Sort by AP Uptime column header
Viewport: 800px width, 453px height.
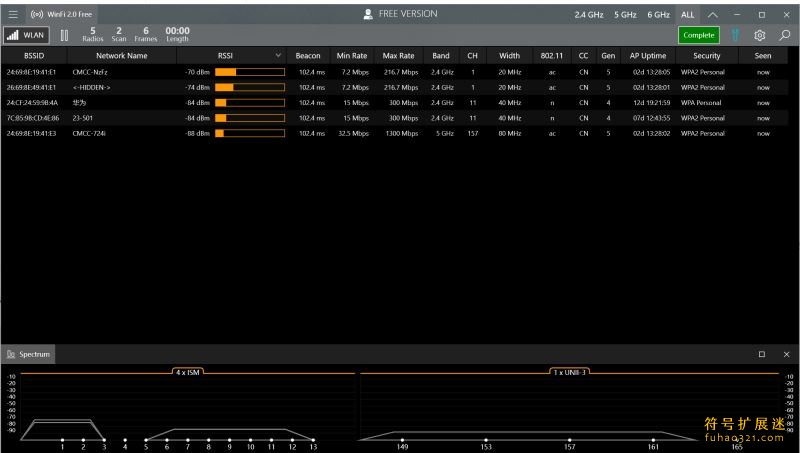pyautogui.click(x=647, y=56)
